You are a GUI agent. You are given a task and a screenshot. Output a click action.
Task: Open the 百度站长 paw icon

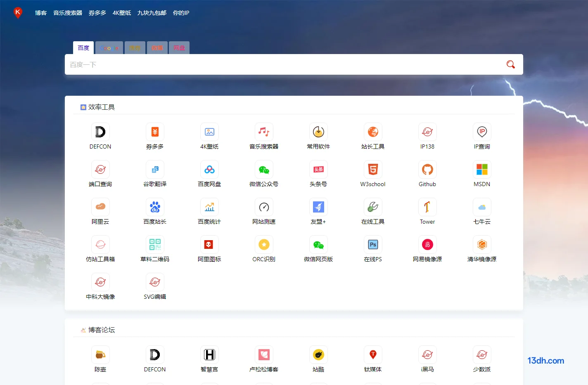tap(155, 207)
